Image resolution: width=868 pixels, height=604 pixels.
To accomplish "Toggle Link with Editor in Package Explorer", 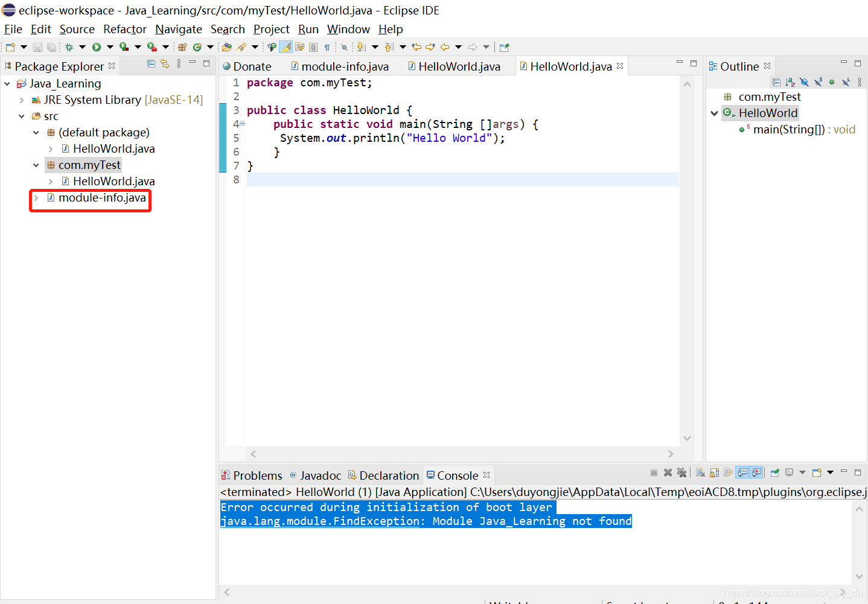I will tap(165, 63).
